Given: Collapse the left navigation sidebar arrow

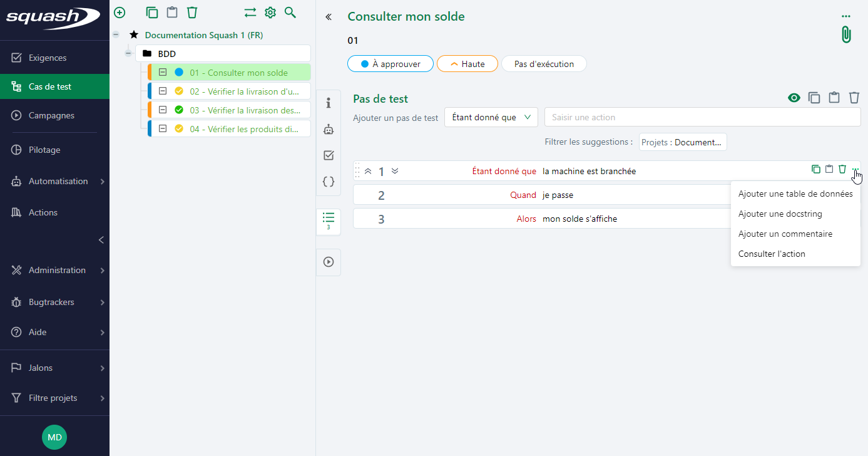Looking at the screenshot, I should click(x=101, y=240).
